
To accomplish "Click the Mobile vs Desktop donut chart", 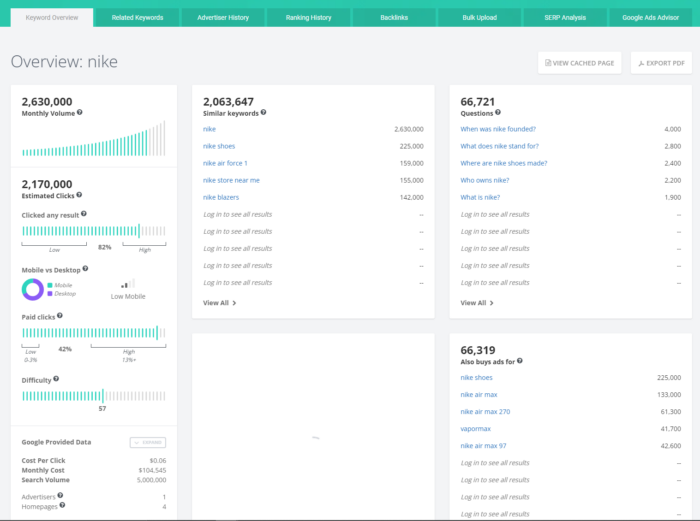I will [x=33, y=289].
